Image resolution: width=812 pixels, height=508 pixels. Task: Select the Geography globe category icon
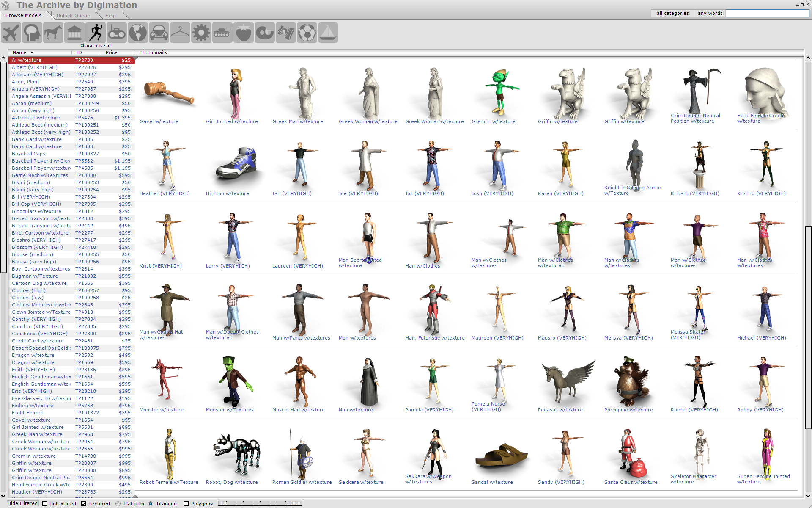[x=138, y=33]
